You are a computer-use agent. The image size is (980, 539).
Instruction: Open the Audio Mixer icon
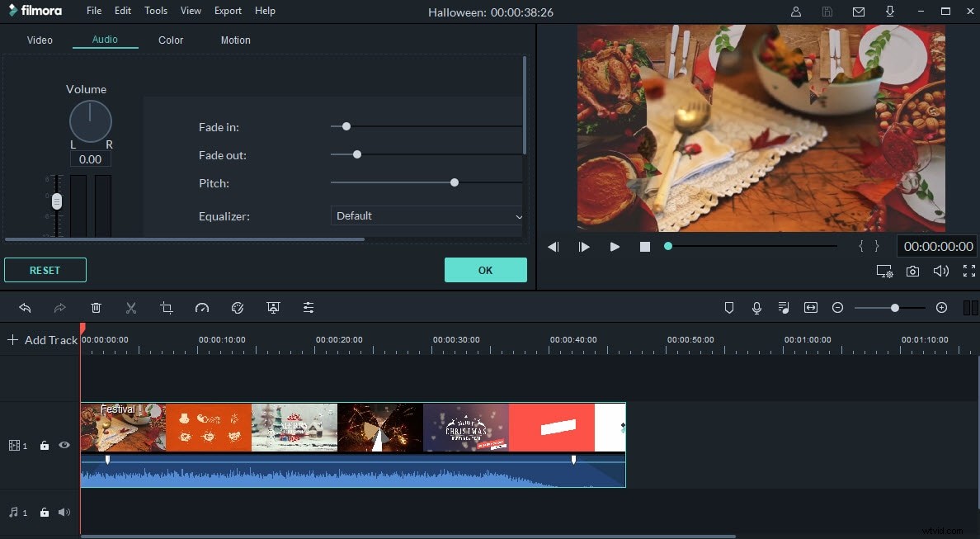coord(783,307)
